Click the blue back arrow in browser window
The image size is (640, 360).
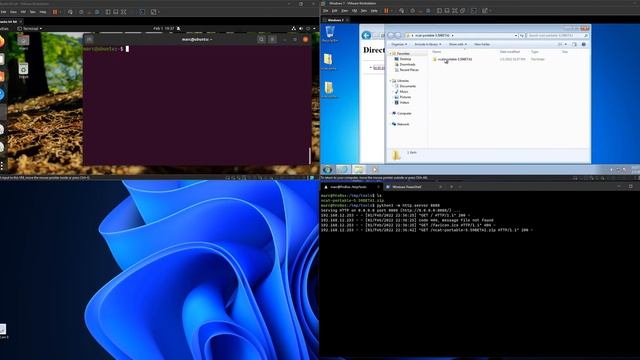click(367, 36)
